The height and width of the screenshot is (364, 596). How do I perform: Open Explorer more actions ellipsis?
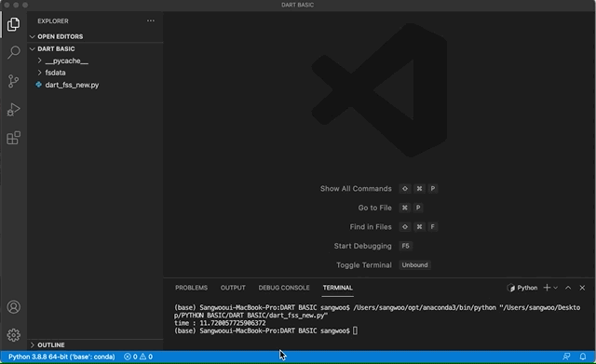(151, 20)
